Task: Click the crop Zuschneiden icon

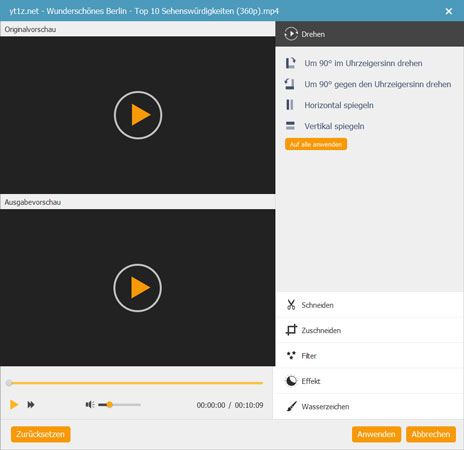Action: pyautogui.click(x=291, y=330)
